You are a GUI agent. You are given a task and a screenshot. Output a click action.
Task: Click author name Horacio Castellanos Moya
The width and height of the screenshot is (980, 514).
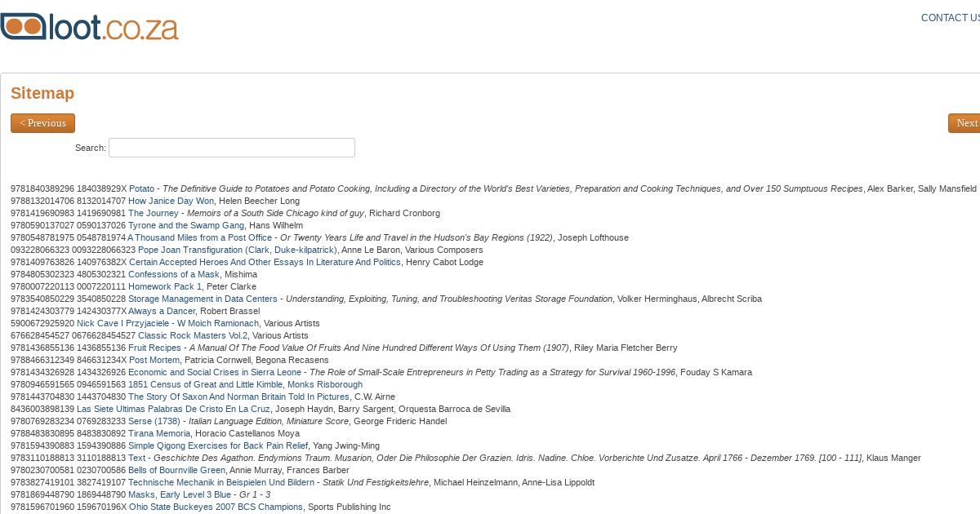247,433
